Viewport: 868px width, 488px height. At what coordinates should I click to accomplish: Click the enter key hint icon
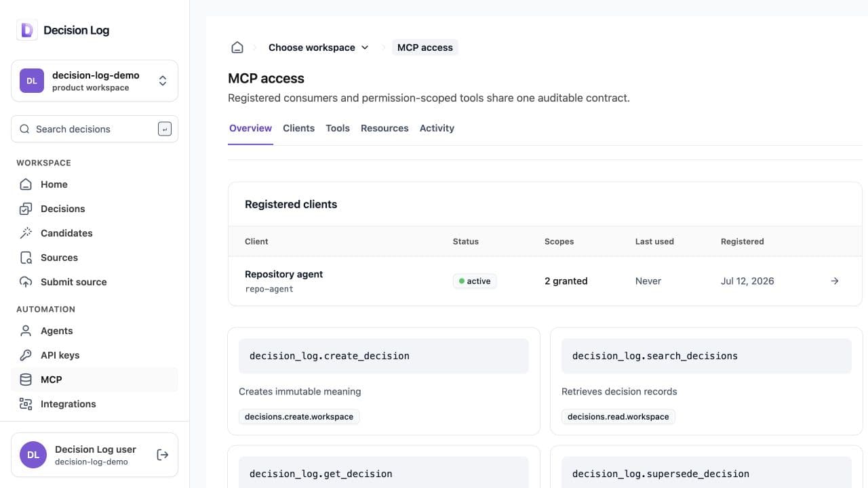pyautogui.click(x=164, y=129)
